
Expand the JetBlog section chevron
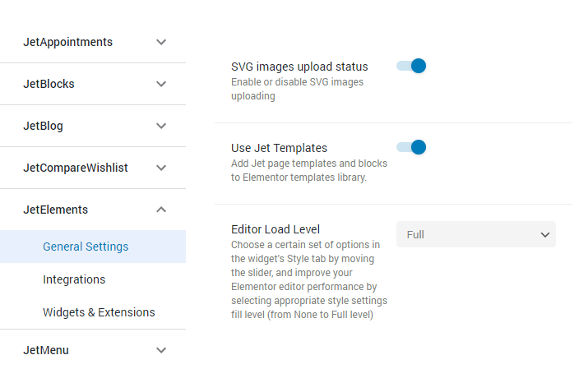pos(161,126)
